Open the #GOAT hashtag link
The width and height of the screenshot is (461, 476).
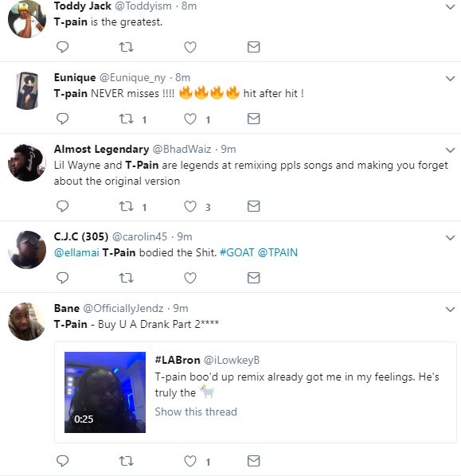point(237,252)
